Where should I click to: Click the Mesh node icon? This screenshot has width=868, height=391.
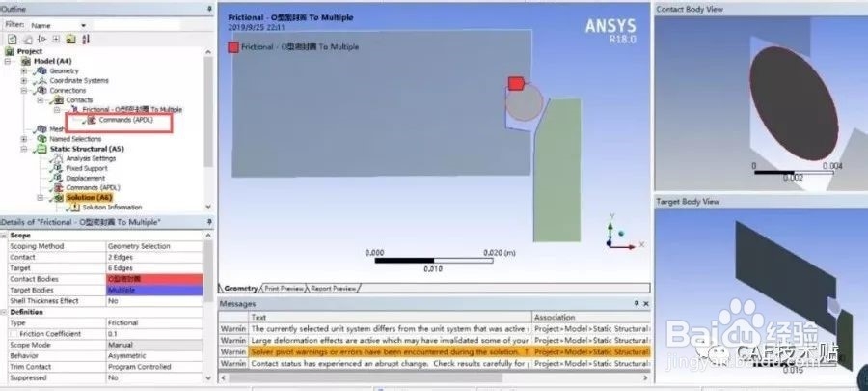pos(41,129)
